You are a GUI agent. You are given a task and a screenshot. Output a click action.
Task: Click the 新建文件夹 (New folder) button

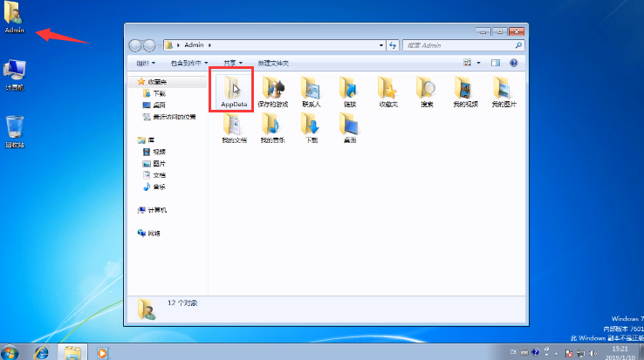click(x=273, y=63)
